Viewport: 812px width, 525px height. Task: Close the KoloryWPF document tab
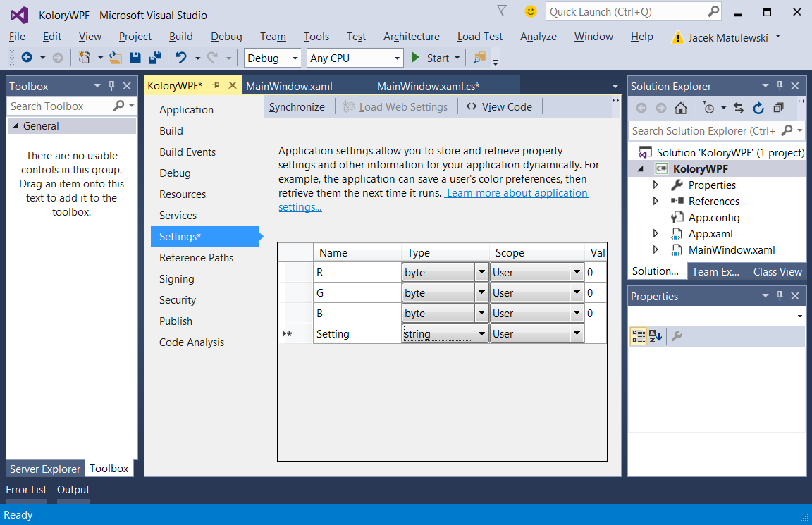233,85
